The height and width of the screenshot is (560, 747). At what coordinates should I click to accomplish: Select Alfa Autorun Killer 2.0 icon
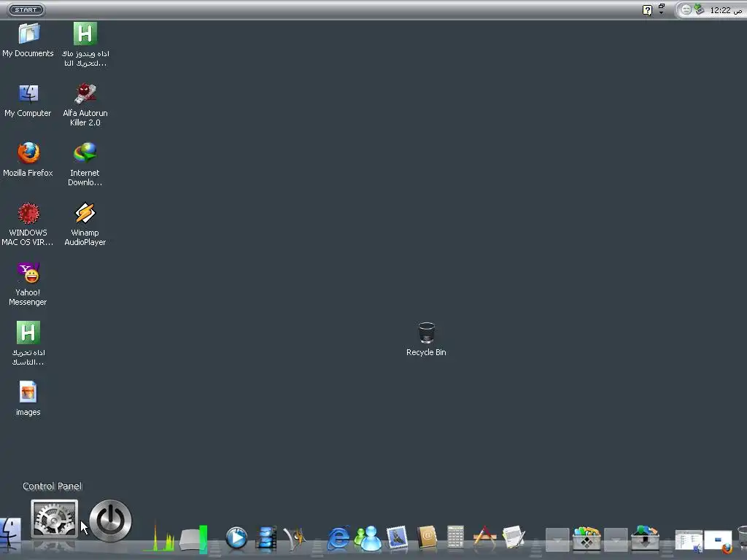pos(85,93)
